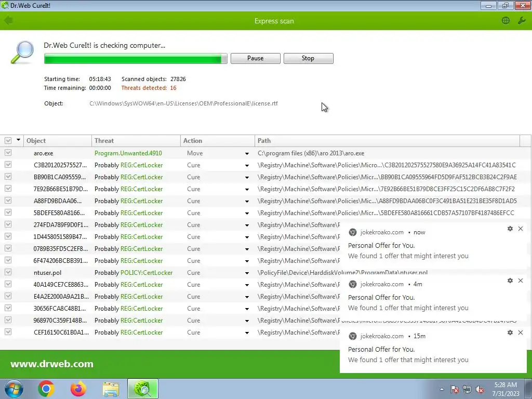Toggle the select-all checkbox in table header
Image resolution: width=532 pixels, height=399 pixels.
8,140
